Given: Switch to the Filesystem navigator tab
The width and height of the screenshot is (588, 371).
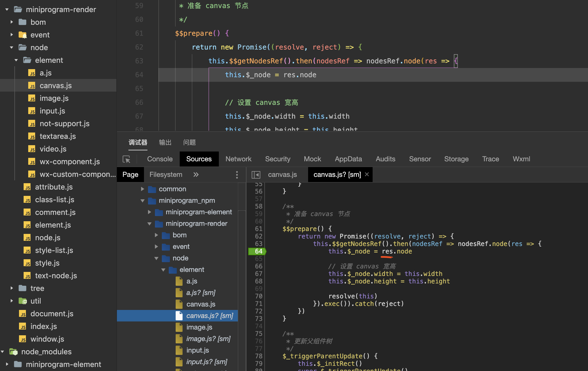Looking at the screenshot, I should (x=166, y=175).
